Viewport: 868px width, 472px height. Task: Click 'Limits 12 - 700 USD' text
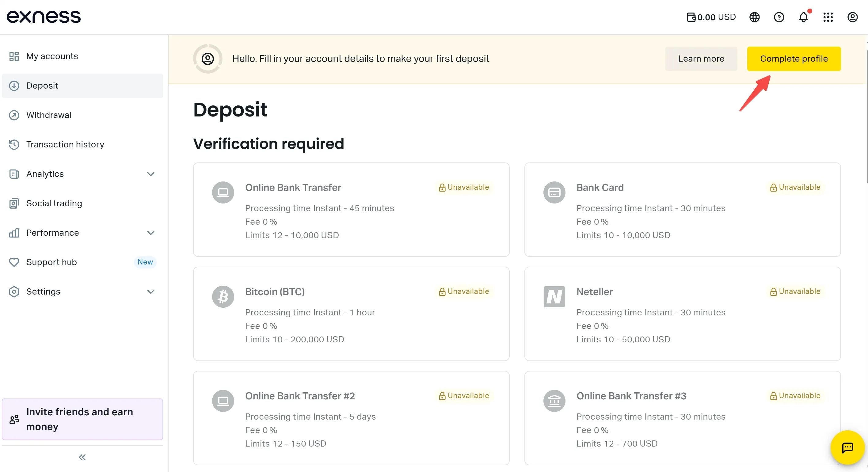tap(617, 443)
